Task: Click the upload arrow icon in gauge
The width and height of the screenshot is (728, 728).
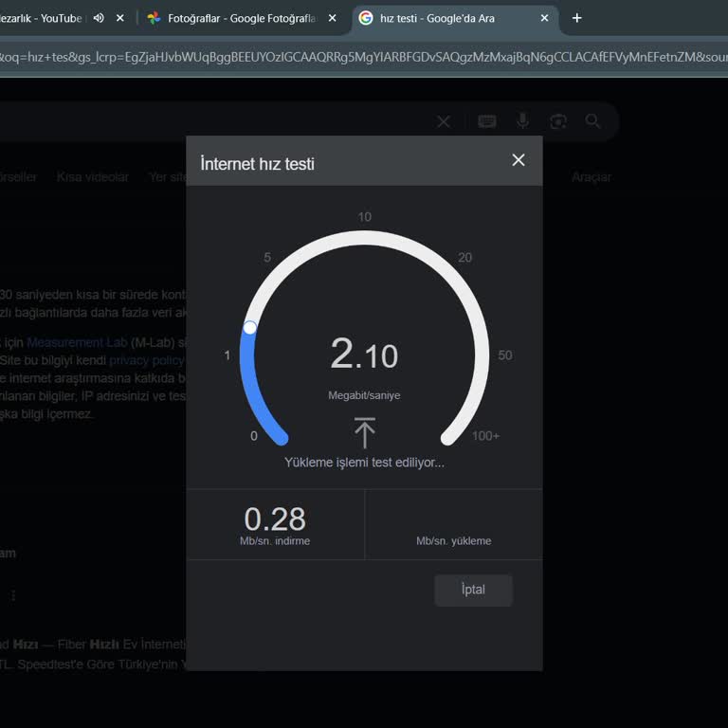Action: tap(365, 432)
